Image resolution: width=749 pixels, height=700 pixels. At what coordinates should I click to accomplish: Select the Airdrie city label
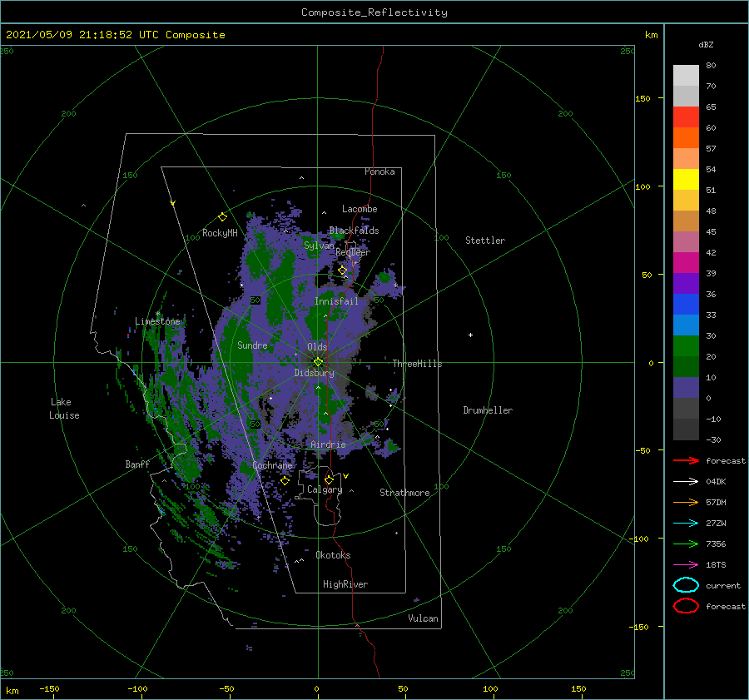click(328, 444)
